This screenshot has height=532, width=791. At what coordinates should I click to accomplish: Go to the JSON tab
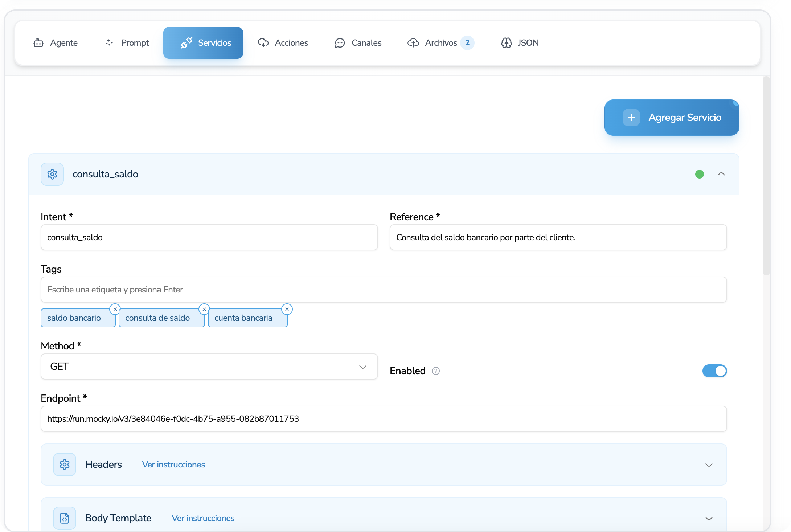520,43
